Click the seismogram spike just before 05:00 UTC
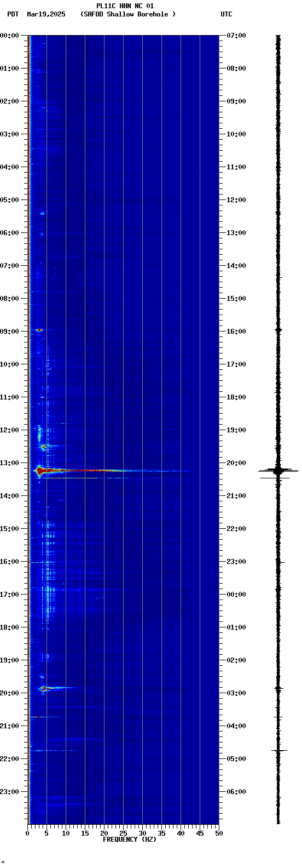The height and width of the screenshot is (868, 302). [x=278, y=750]
